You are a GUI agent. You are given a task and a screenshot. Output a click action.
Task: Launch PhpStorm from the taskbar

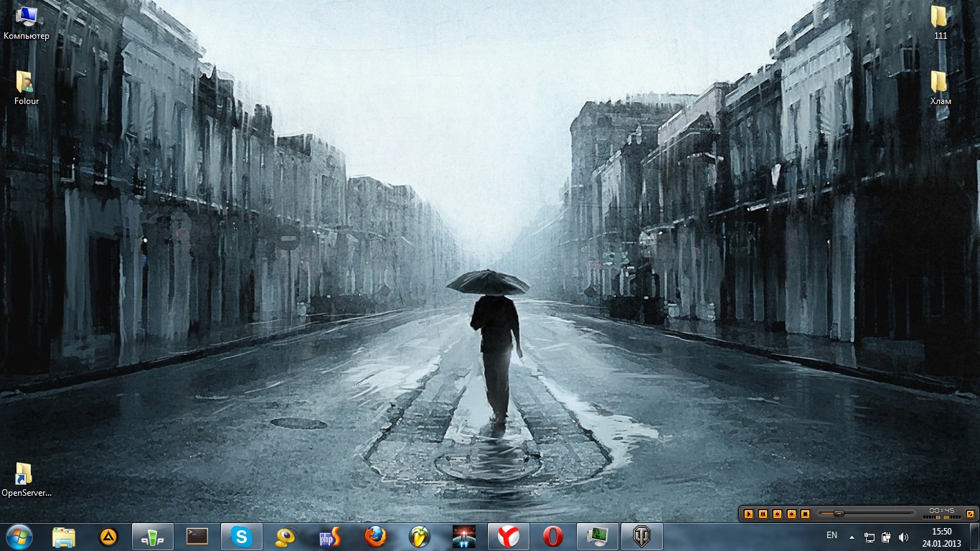[x=330, y=537]
